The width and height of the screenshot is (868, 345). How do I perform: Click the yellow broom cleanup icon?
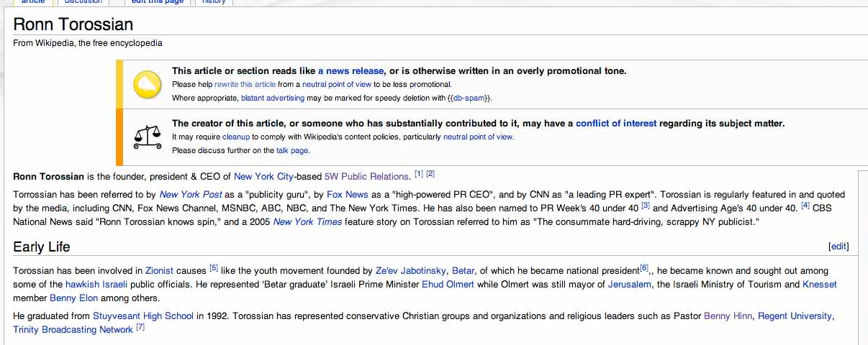[x=148, y=85]
